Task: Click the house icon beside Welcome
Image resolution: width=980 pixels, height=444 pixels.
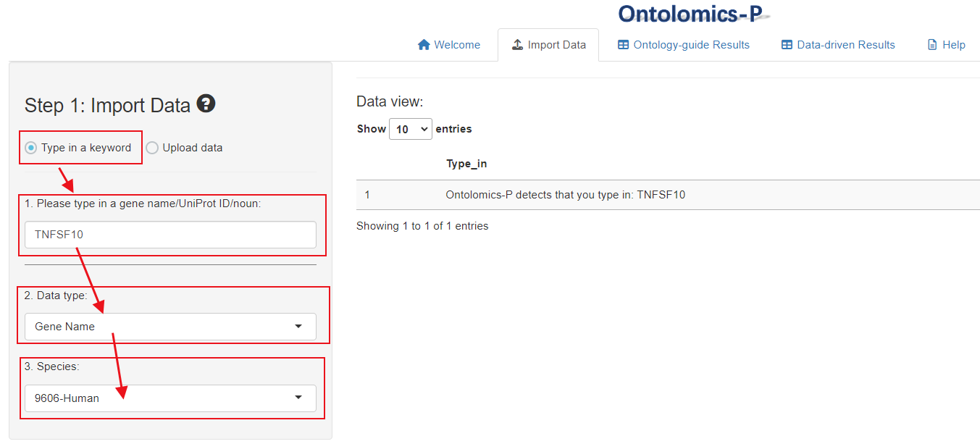Action: [424, 45]
